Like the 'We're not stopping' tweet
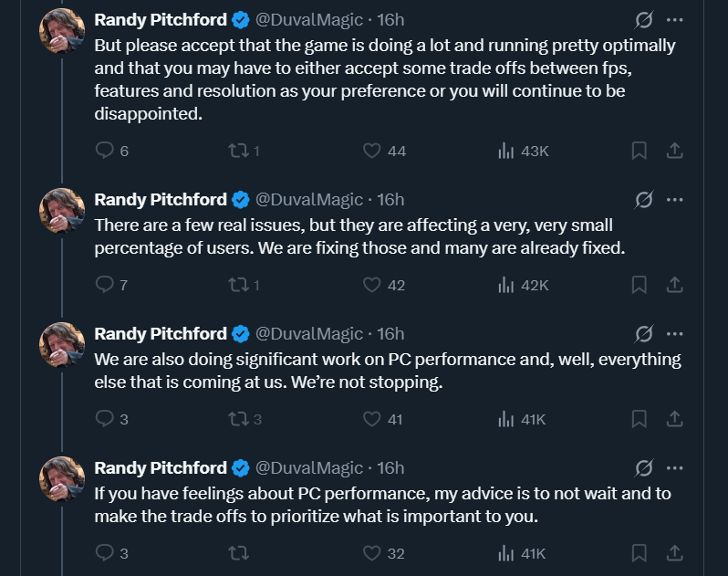 point(383,419)
